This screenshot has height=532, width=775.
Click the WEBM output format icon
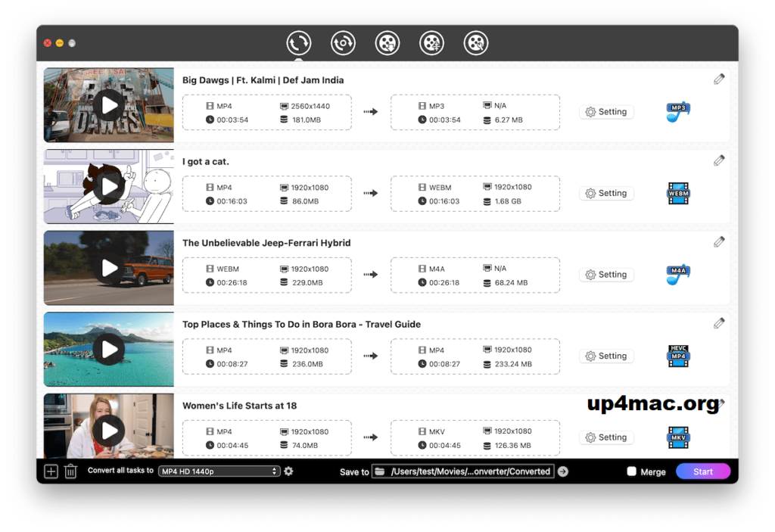(x=677, y=193)
